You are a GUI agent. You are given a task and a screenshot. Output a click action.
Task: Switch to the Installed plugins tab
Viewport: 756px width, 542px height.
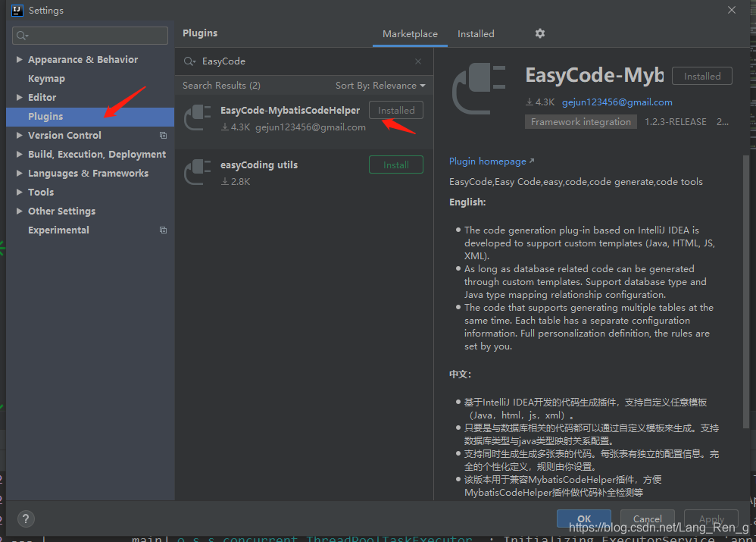click(476, 34)
